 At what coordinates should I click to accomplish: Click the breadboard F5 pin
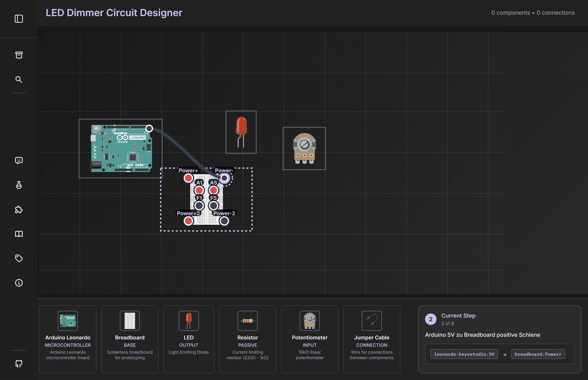[x=214, y=205]
